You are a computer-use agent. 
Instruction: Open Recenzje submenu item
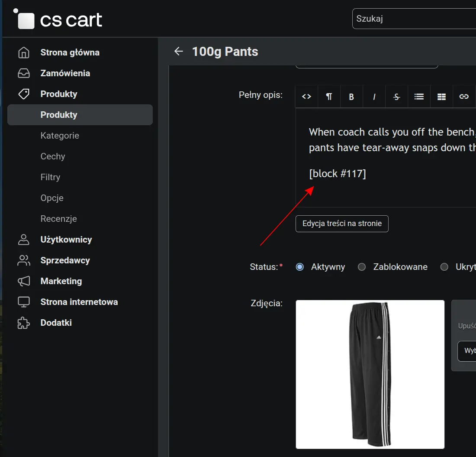click(x=58, y=219)
